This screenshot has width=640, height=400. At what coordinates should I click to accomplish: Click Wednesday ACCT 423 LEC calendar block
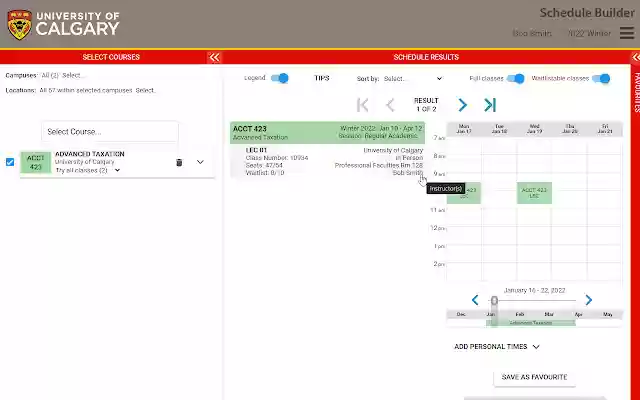[534, 193]
